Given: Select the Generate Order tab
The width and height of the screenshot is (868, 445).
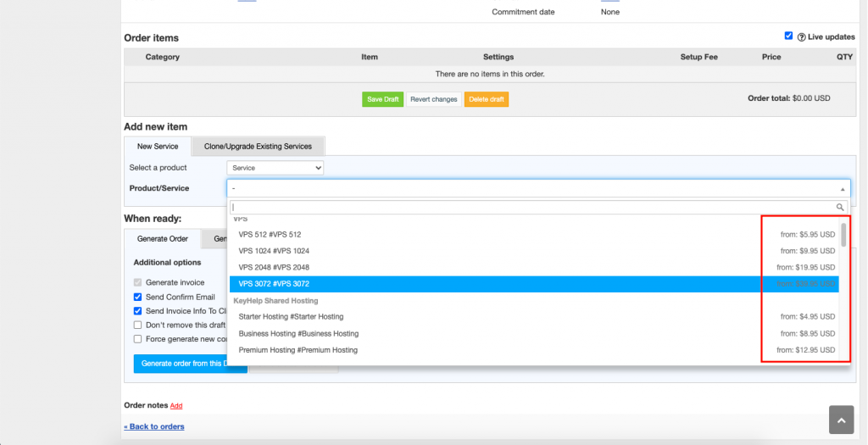Looking at the screenshot, I should (x=162, y=238).
